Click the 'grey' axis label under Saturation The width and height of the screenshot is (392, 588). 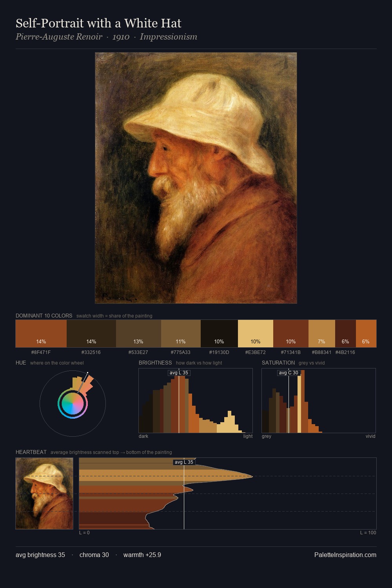point(267,436)
